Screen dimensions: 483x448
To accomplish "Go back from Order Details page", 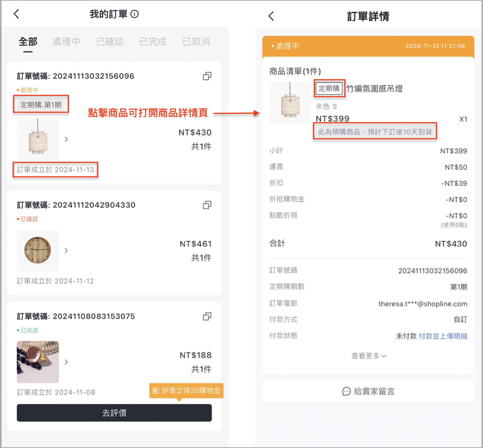I will point(271,16).
